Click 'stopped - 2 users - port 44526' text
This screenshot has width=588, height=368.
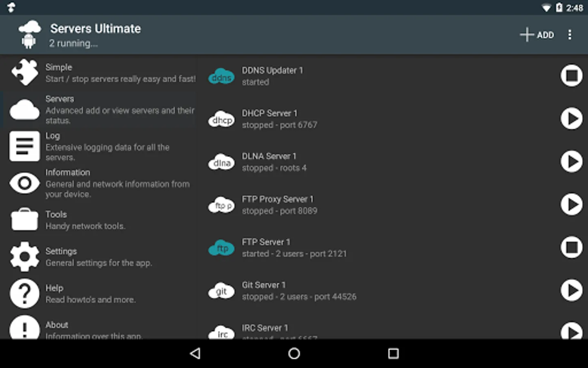point(299,296)
